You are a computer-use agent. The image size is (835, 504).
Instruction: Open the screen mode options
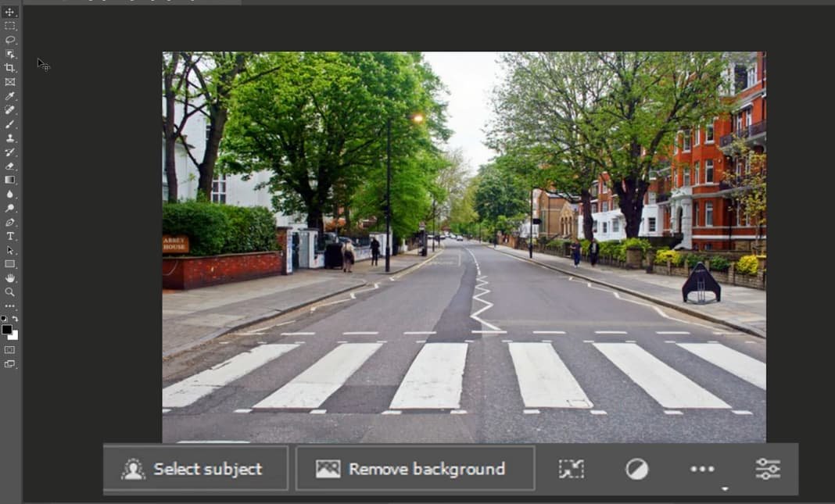10,364
